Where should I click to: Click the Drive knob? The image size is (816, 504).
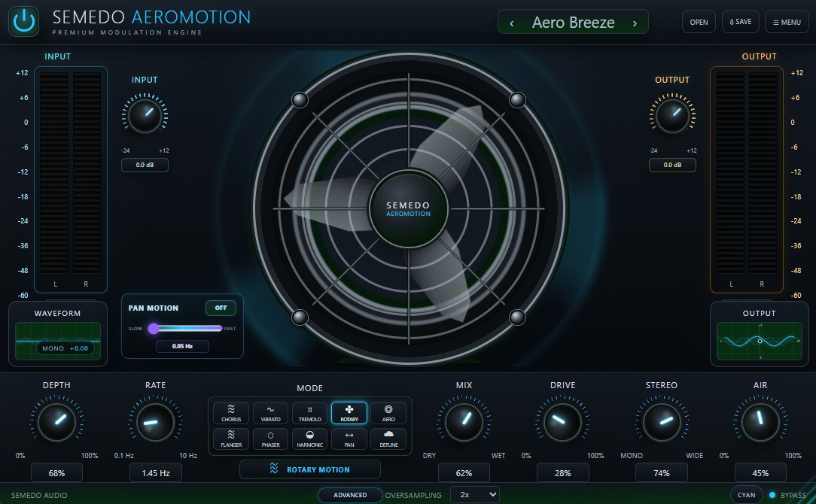[562, 421]
